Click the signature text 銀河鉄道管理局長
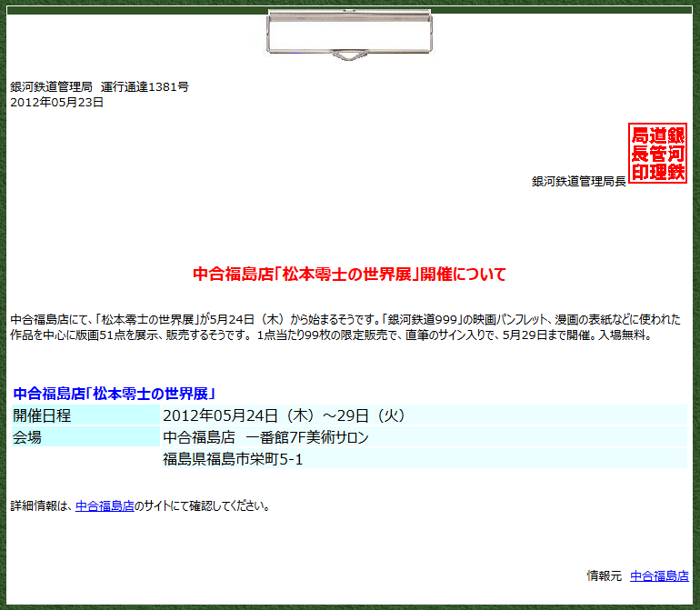The image size is (700, 610). [x=579, y=181]
